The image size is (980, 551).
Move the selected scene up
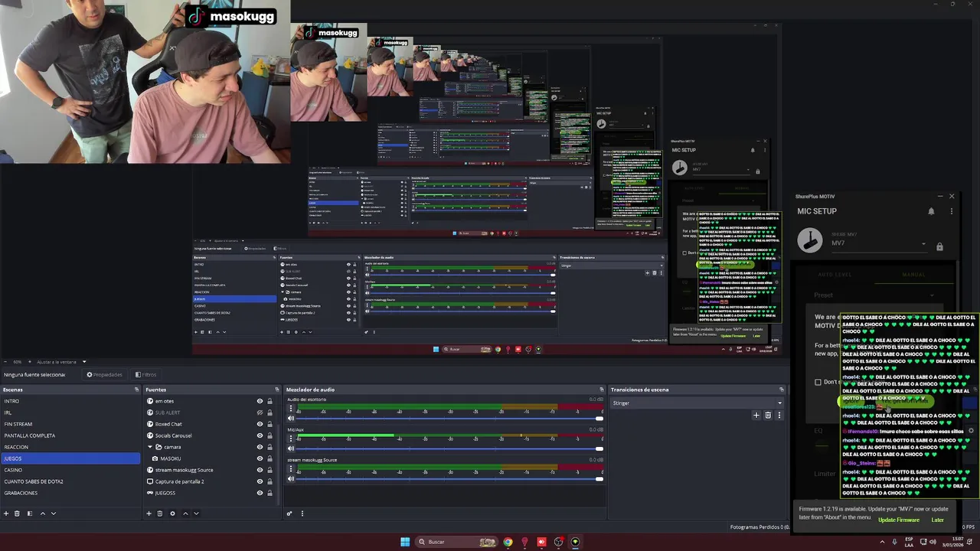(42, 514)
